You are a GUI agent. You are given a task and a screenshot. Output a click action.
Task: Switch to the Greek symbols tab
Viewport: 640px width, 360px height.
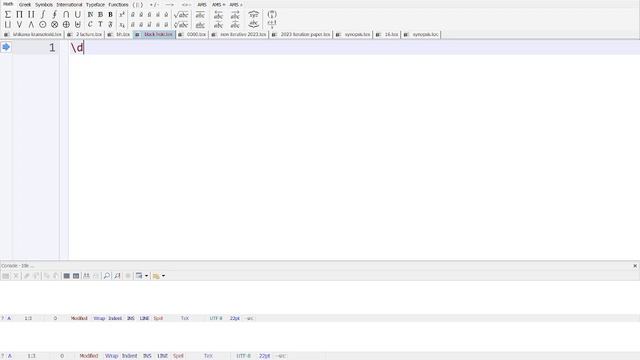pos(25,4)
